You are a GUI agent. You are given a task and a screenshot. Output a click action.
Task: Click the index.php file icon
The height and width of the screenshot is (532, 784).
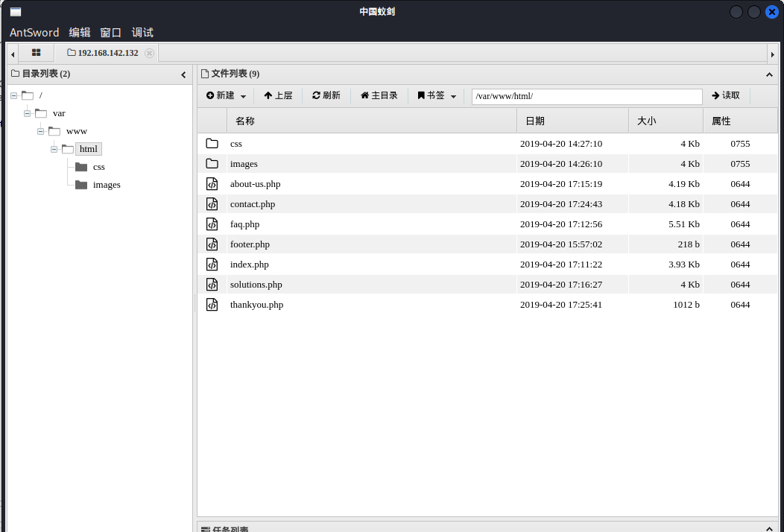(212, 264)
